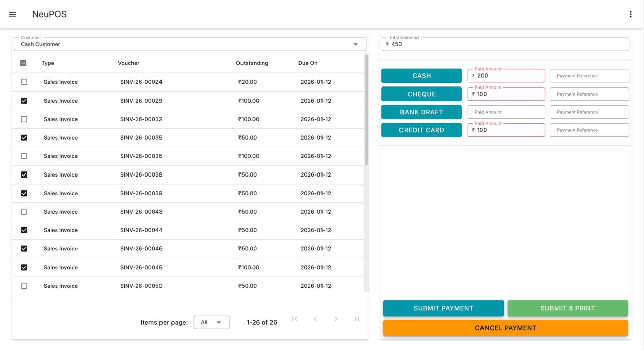This screenshot has height=350, width=644.
Task: Focus the Cheque Payment Reference field
Action: pos(589,94)
